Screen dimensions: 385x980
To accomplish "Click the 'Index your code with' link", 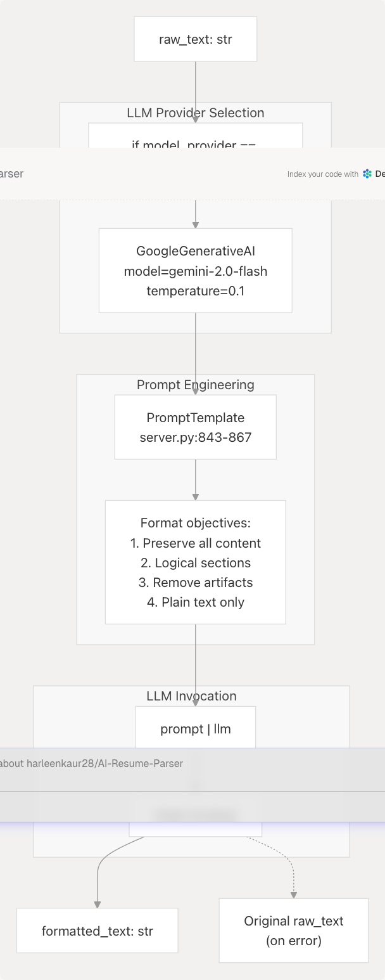I will tap(322, 174).
